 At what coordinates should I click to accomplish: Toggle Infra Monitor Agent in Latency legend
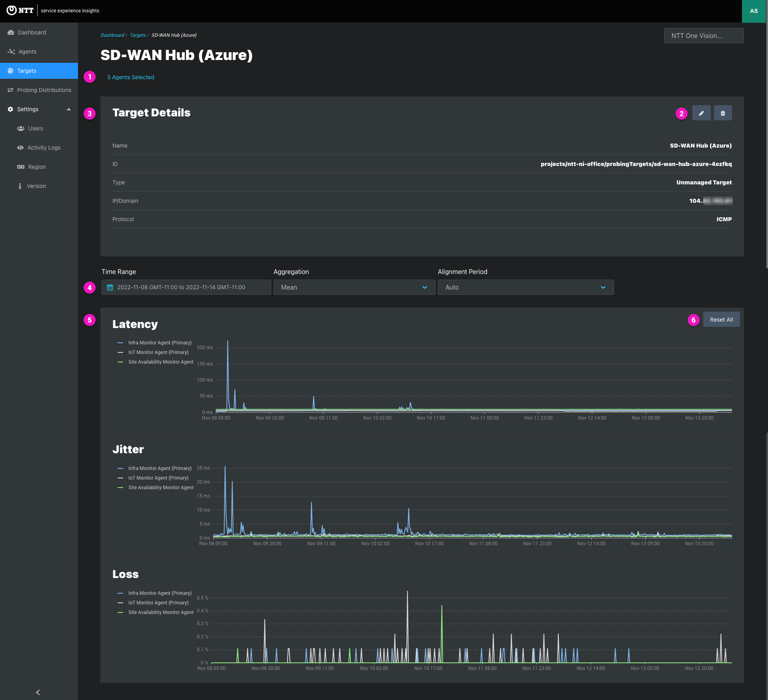(x=154, y=343)
